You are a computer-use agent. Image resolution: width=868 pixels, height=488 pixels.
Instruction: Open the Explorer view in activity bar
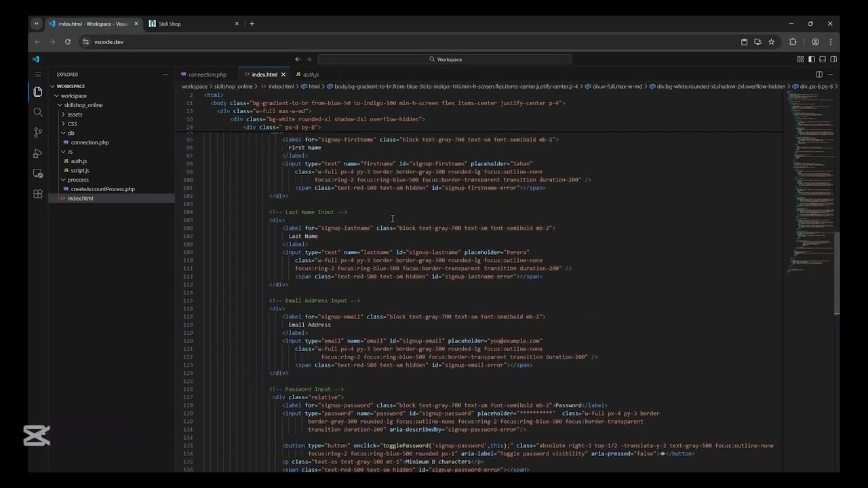(38, 91)
